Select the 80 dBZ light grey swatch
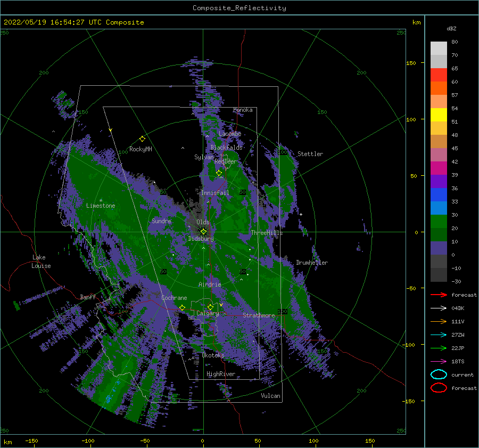This screenshot has width=479, height=448. click(x=439, y=48)
